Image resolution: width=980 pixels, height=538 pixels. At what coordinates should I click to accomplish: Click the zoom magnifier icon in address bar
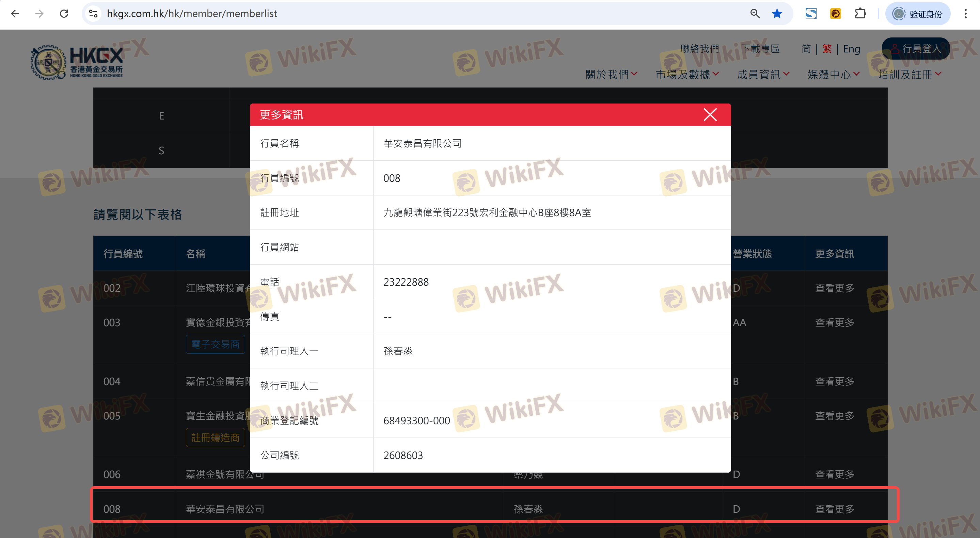point(755,14)
